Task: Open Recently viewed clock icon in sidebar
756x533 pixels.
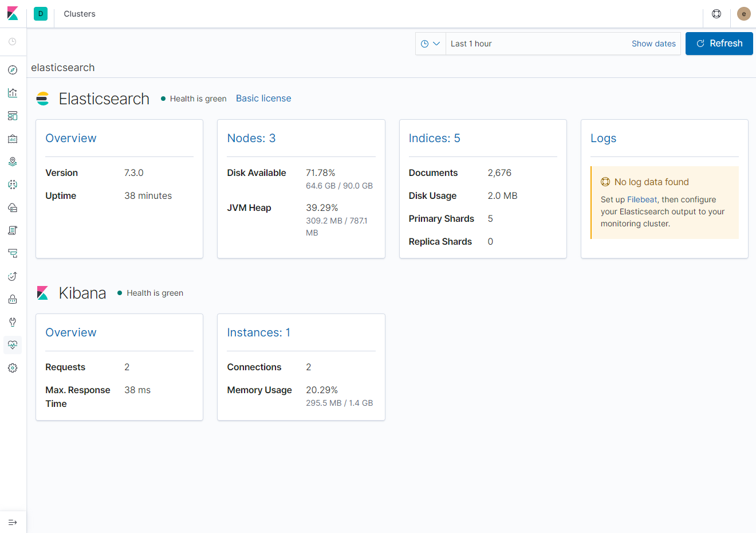Action: (13, 42)
